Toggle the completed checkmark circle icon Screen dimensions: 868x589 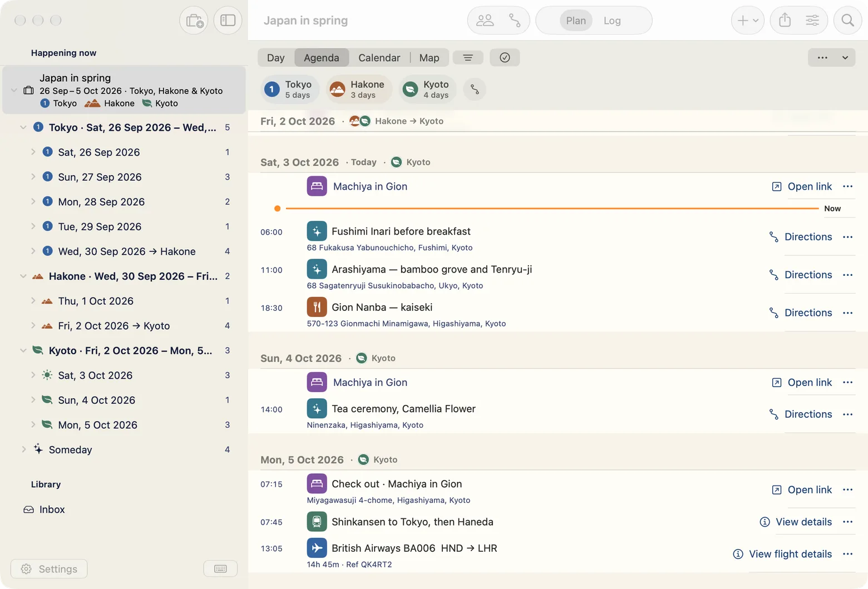point(505,58)
